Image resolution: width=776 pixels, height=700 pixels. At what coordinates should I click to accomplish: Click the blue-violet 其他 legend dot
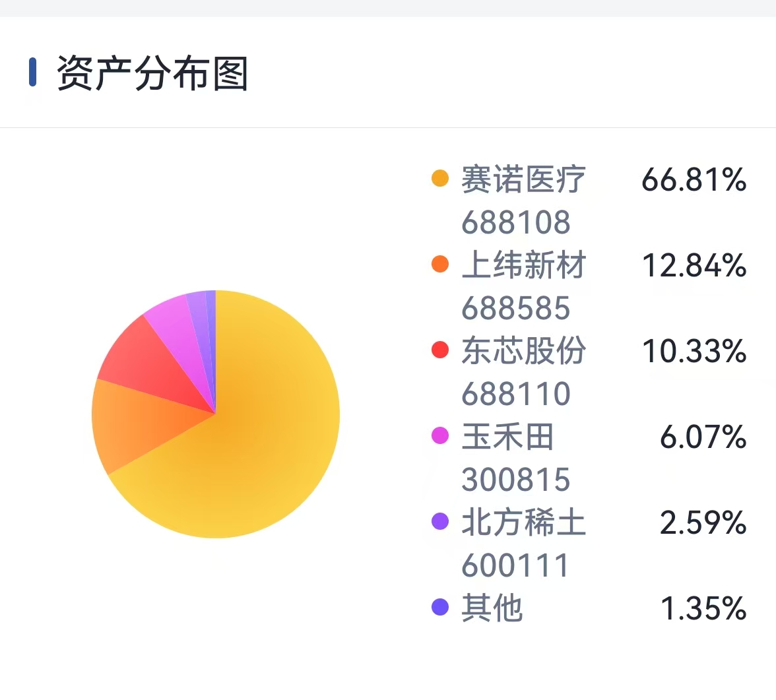440,606
